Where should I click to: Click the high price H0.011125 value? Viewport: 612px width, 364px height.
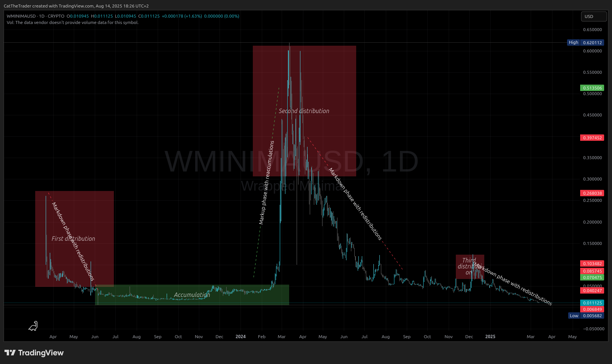pyautogui.click(x=102, y=16)
